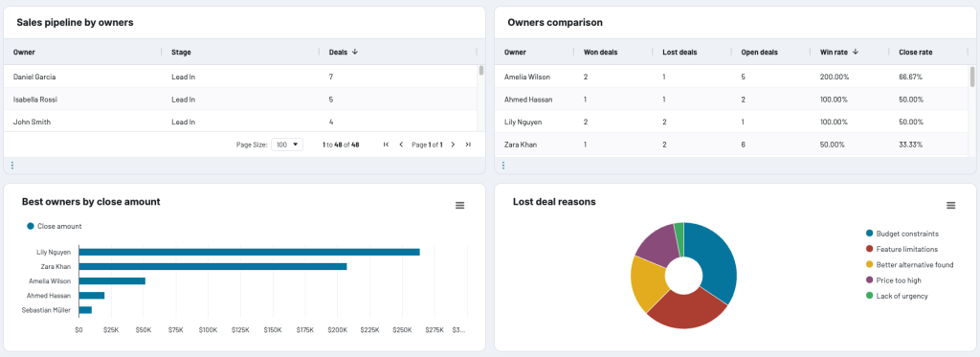
Task: Sort by Stage column header
Action: 181,52
